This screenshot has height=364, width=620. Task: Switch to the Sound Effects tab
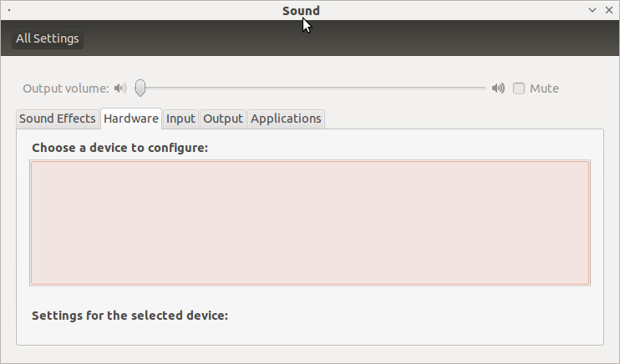pyautogui.click(x=58, y=119)
